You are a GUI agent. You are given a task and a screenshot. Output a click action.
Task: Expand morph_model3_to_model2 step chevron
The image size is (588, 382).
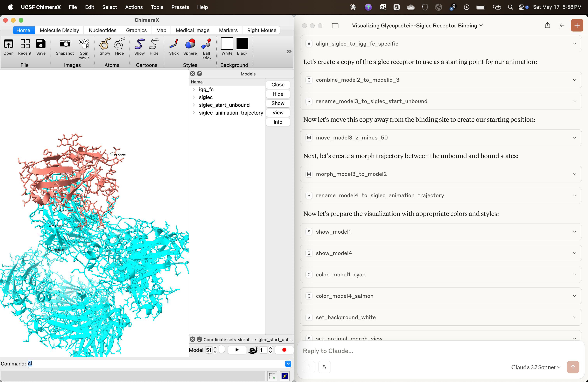(574, 174)
